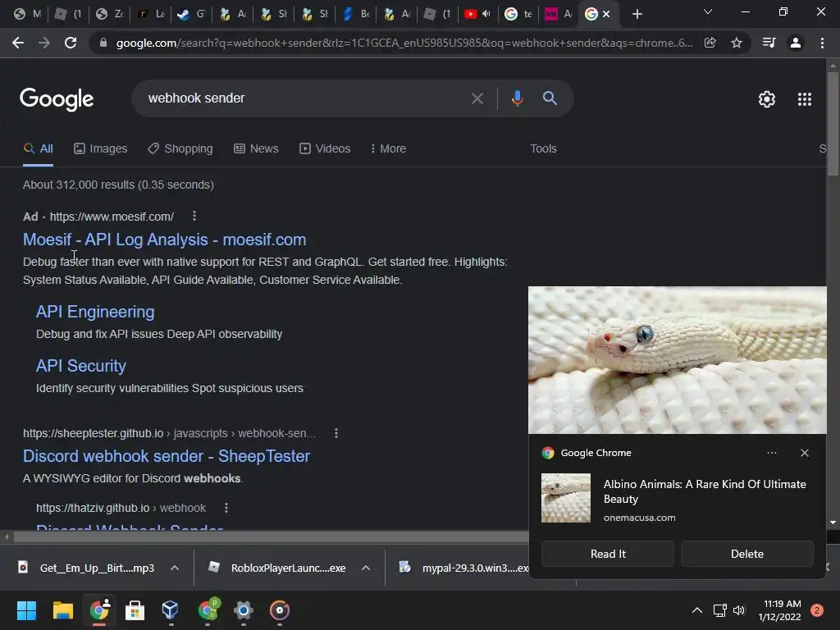Click the vertical page scrollbar thumb
840x630 pixels.
[833, 123]
